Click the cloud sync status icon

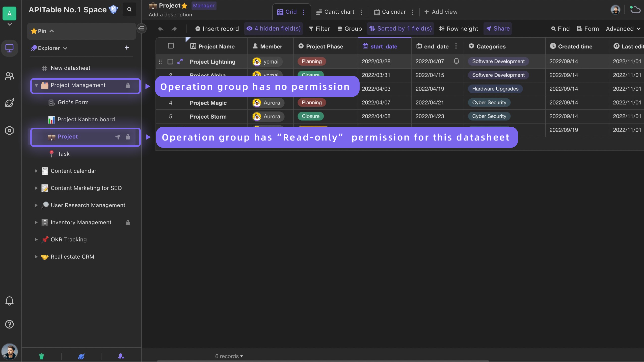pos(635,10)
